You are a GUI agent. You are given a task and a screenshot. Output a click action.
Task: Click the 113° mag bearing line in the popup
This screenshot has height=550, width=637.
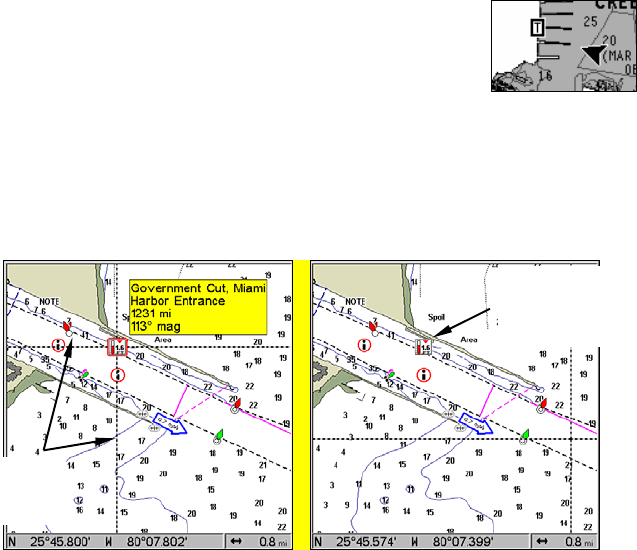point(156,327)
